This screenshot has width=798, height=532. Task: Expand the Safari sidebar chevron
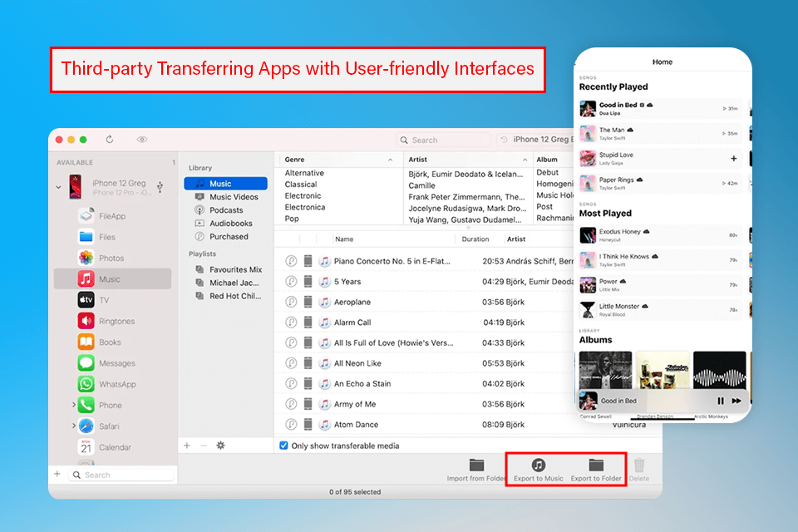tap(73, 426)
